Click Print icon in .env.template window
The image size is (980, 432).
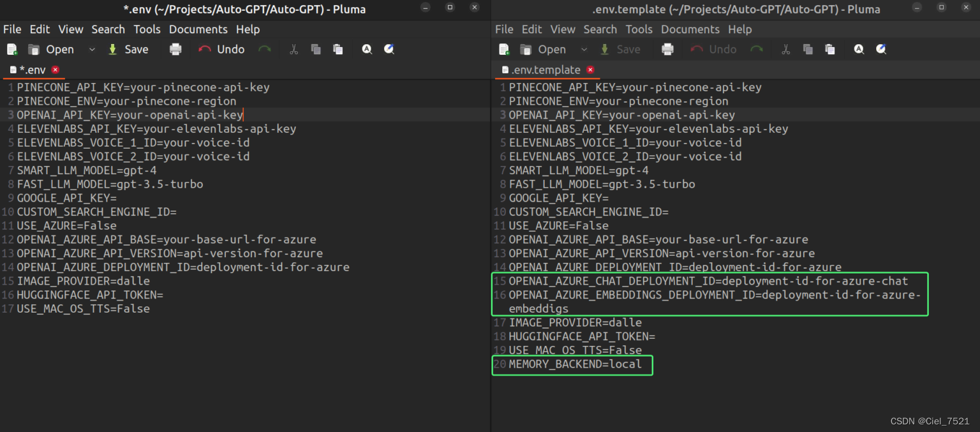pos(667,49)
